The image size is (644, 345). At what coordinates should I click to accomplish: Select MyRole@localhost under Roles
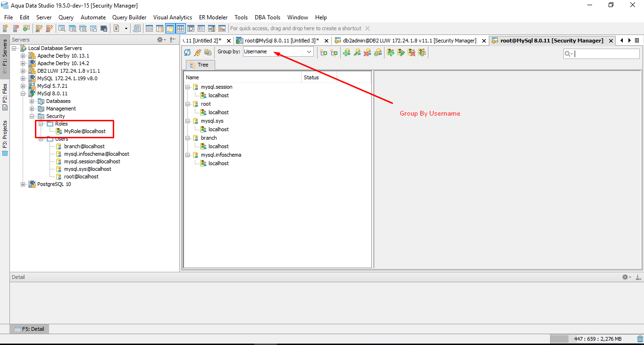(x=84, y=131)
